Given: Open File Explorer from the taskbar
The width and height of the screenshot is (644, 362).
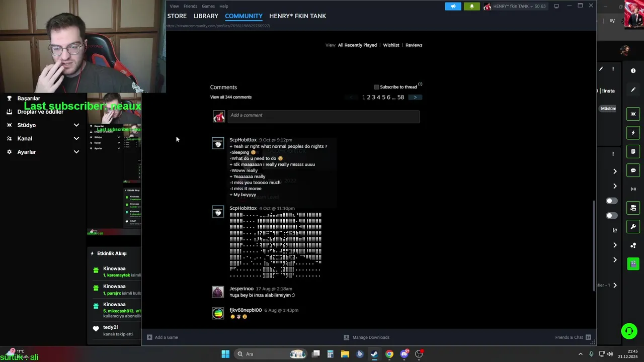Looking at the screenshot, I should coord(345,354).
